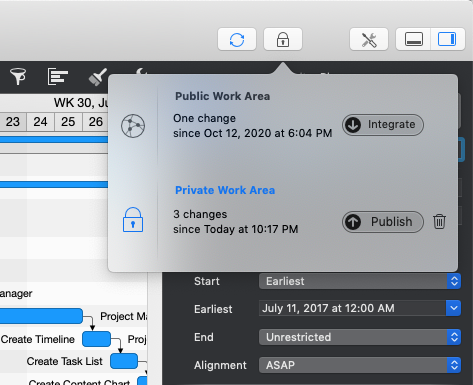Click '3 changes' text in private area

(x=200, y=214)
